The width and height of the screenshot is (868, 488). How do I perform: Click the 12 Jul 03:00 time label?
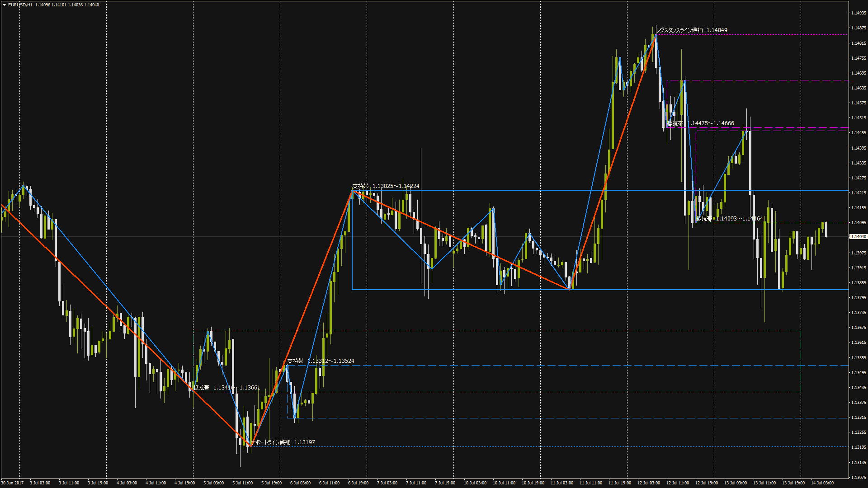pos(649,483)
